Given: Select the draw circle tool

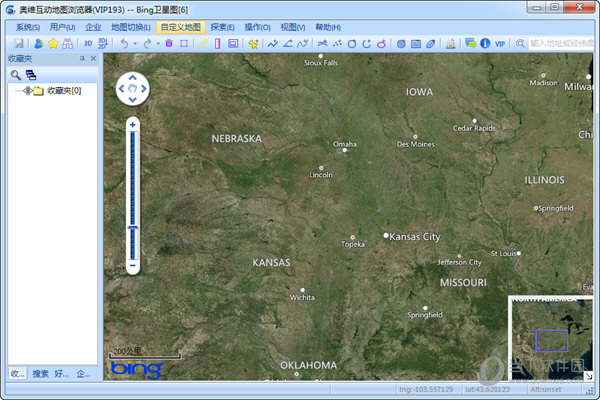Looking at the screenshot, I should (352, 44).
